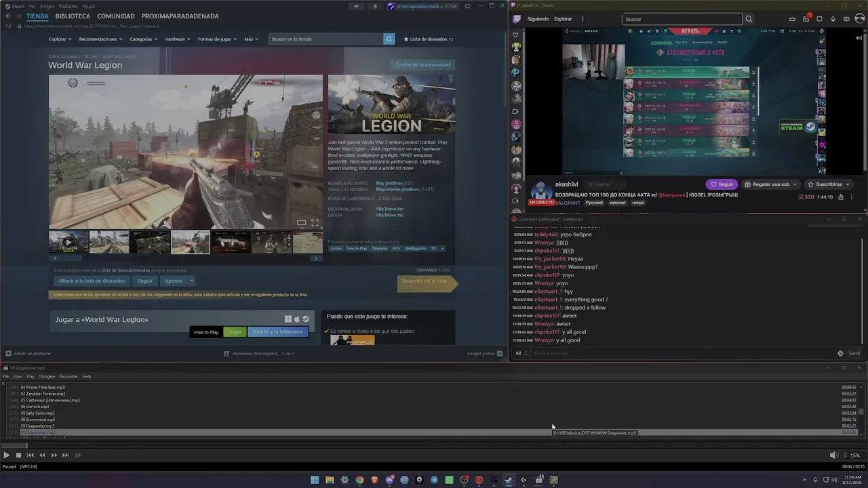Expand the Recomendaciones dropdown
Viewport: 868px width, 488px height.
click(x=100, y=39)
